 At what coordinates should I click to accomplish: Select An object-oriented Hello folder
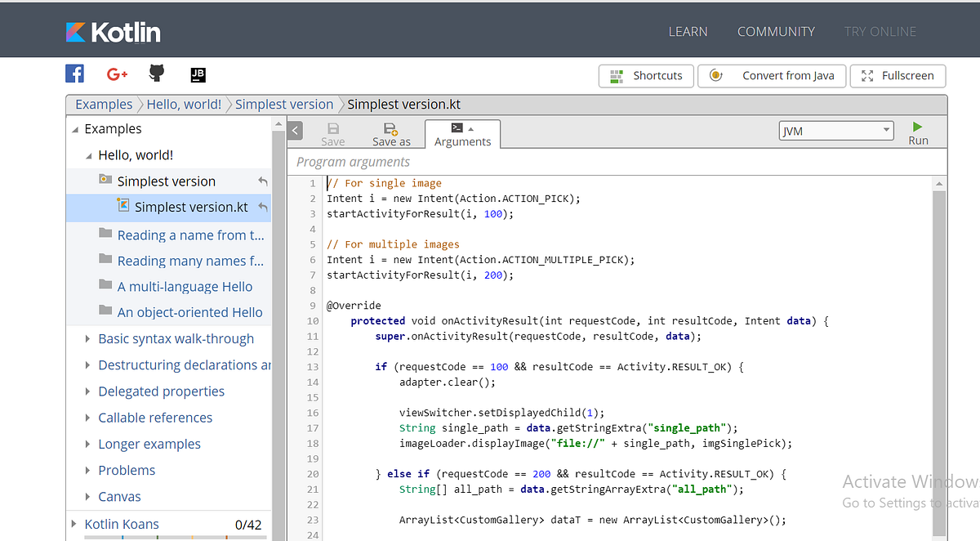coord(189,312)
